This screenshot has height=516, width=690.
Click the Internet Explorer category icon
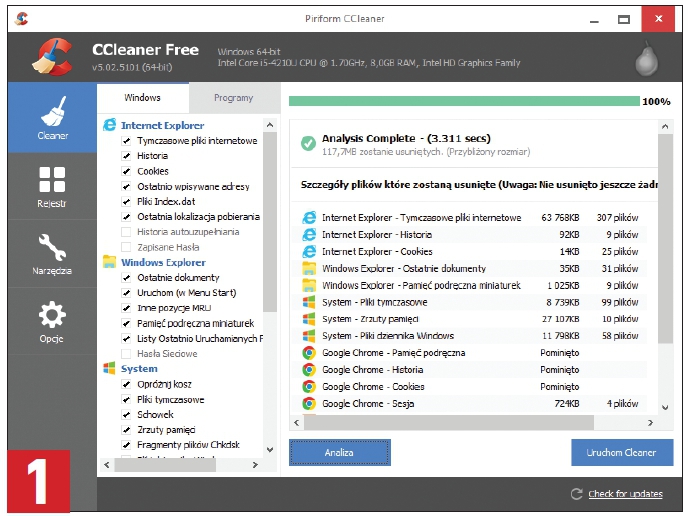110,125
